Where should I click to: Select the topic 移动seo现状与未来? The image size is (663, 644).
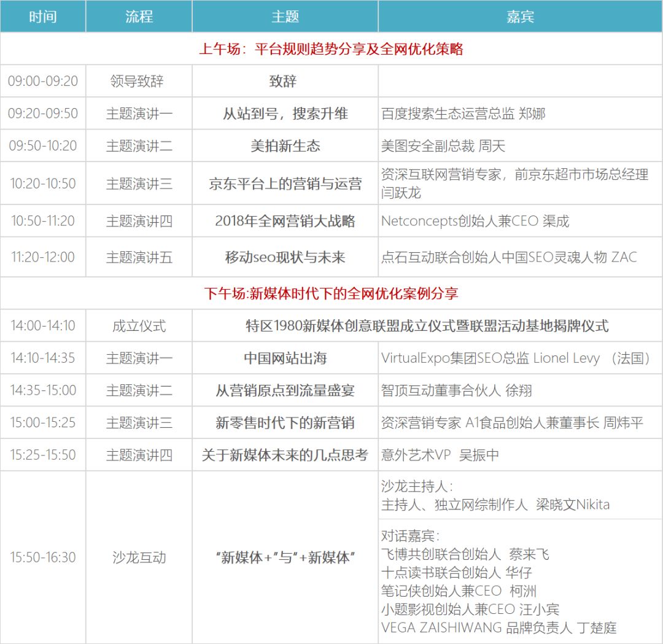coord(285,257)
